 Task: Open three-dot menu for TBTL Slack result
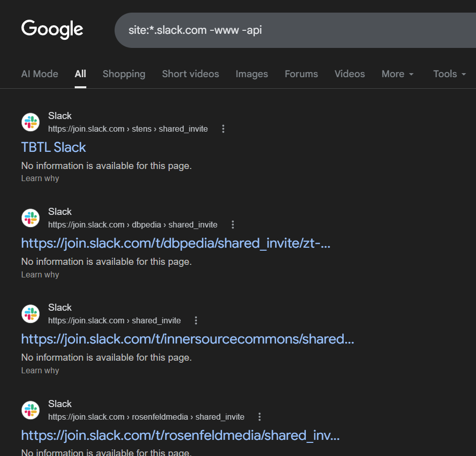223,129
